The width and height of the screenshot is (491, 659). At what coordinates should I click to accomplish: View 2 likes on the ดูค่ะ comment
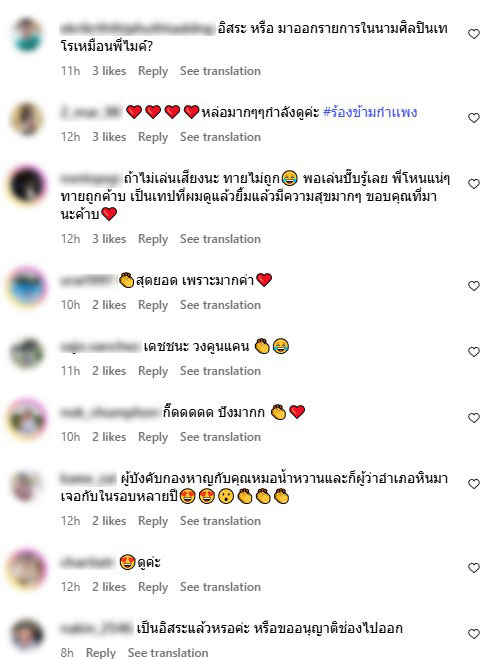click(109, 587)
